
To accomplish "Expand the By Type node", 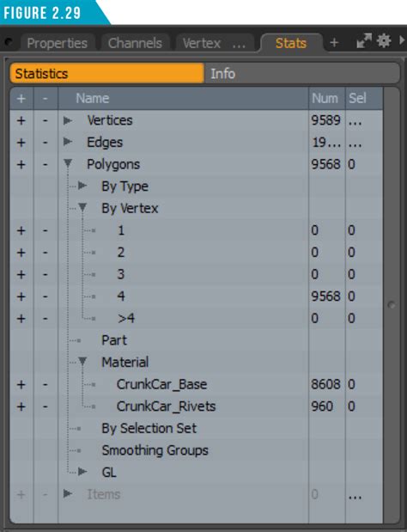I will pyautogui.click(x=82, y=186).
